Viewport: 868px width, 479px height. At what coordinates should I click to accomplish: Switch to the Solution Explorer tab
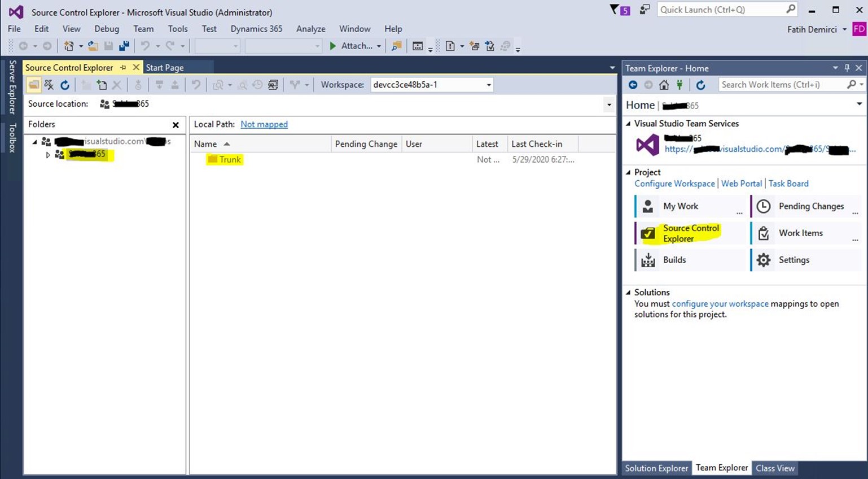pyautogui.click(x=656, y=468)
